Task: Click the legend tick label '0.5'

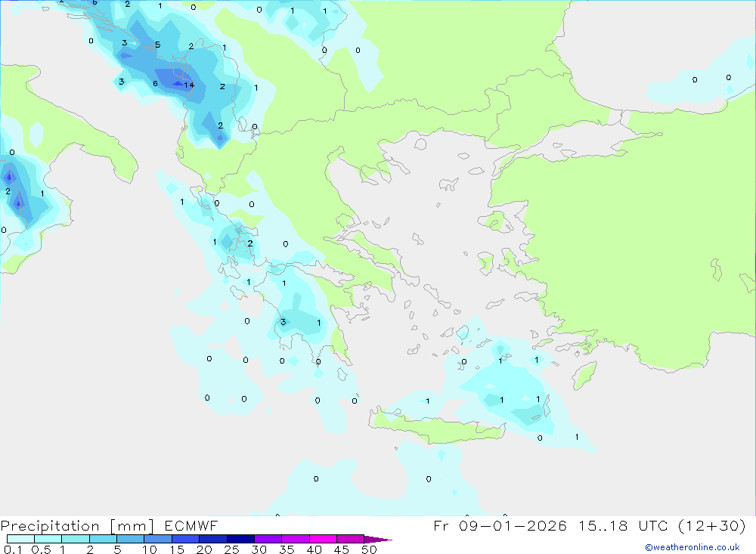Action: (41, 549)
